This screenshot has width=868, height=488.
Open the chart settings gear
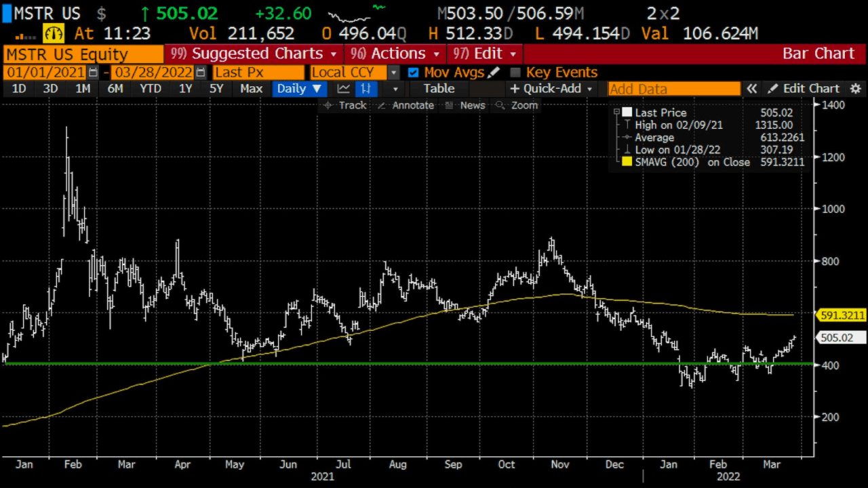856,89
